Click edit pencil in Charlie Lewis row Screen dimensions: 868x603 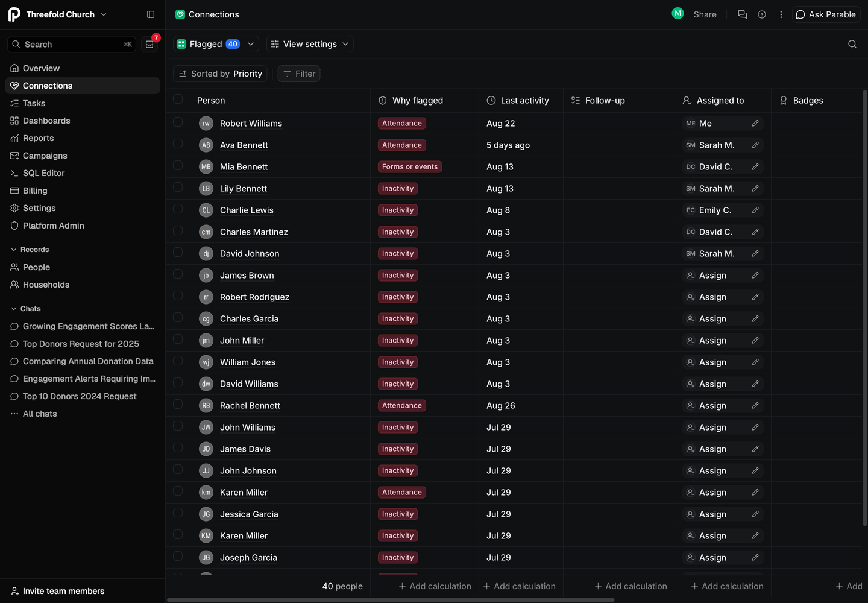point(755,210)
